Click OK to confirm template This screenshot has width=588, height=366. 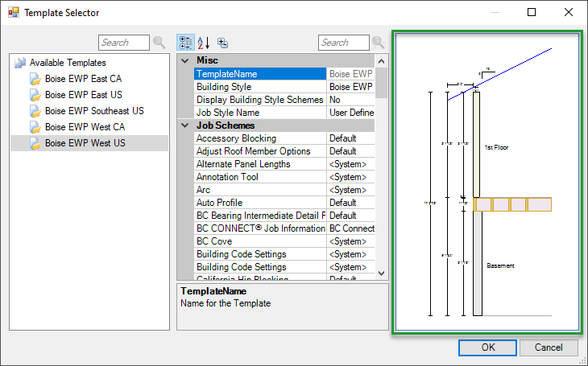(487, 347)
